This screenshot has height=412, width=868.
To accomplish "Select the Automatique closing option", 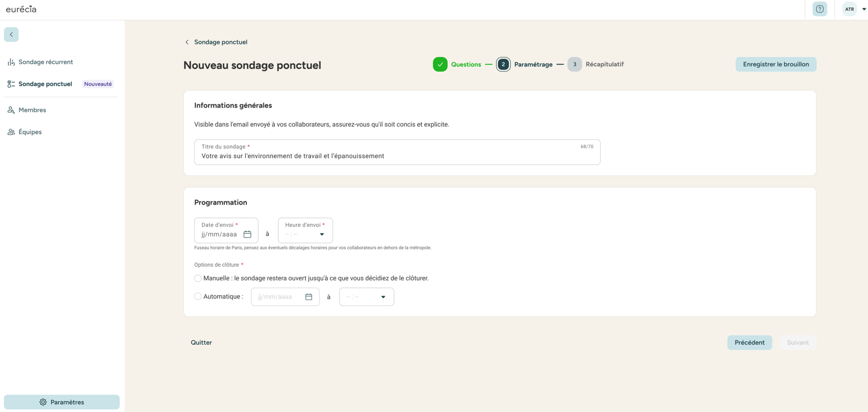I will [x=198, y=296].
